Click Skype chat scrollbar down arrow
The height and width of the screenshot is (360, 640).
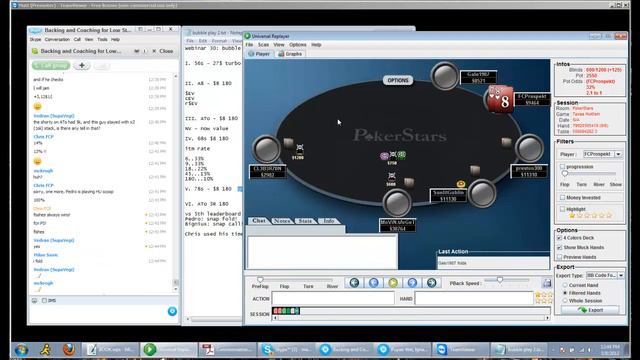tap(176, 289)
